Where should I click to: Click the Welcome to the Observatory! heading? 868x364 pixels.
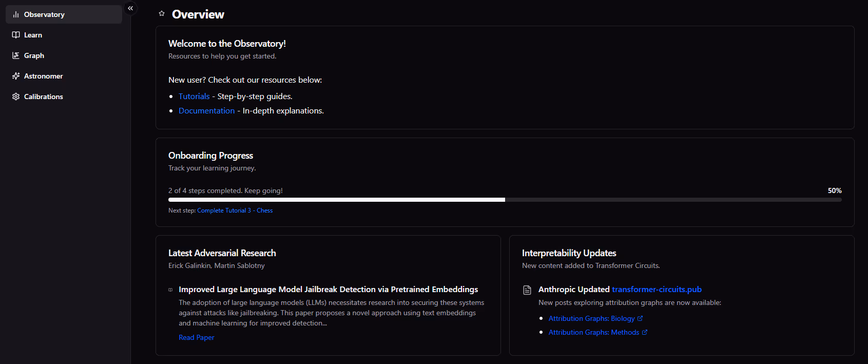coord(227,44)
